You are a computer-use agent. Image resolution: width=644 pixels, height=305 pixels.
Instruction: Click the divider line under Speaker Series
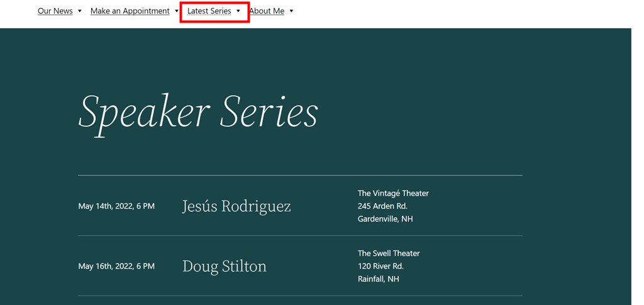300,175
